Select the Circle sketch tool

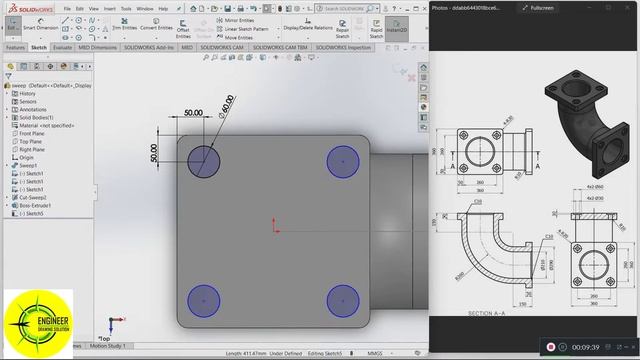[x=79, y=20]
